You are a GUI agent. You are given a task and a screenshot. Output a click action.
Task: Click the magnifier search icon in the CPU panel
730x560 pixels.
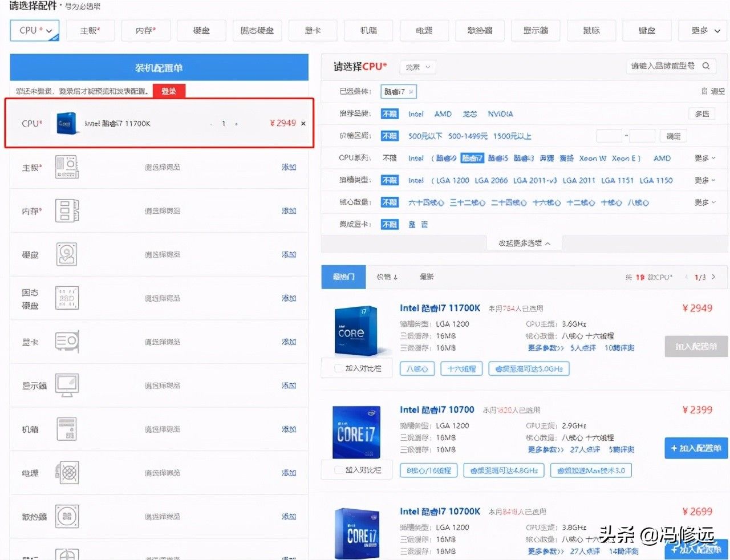pos(705,66)
